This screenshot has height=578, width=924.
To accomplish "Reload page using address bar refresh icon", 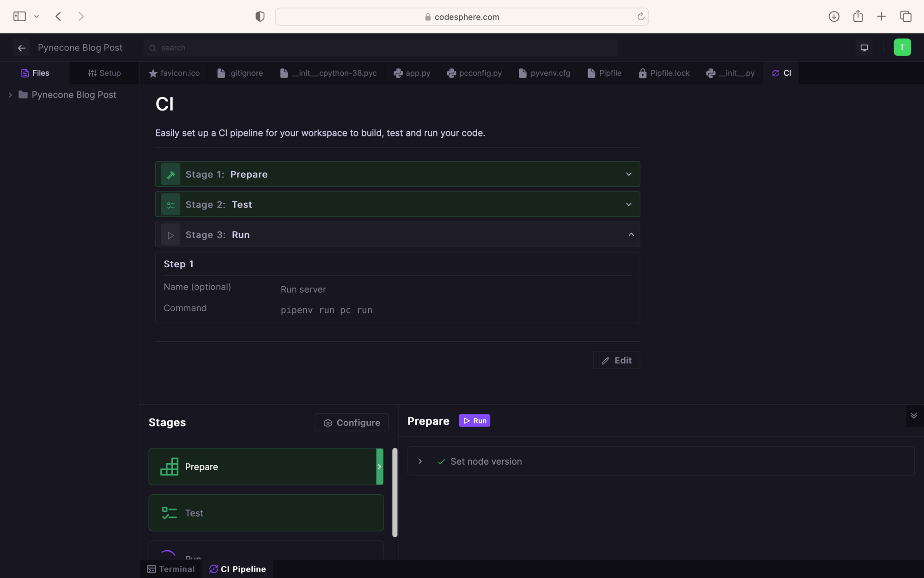I will 641,17.
